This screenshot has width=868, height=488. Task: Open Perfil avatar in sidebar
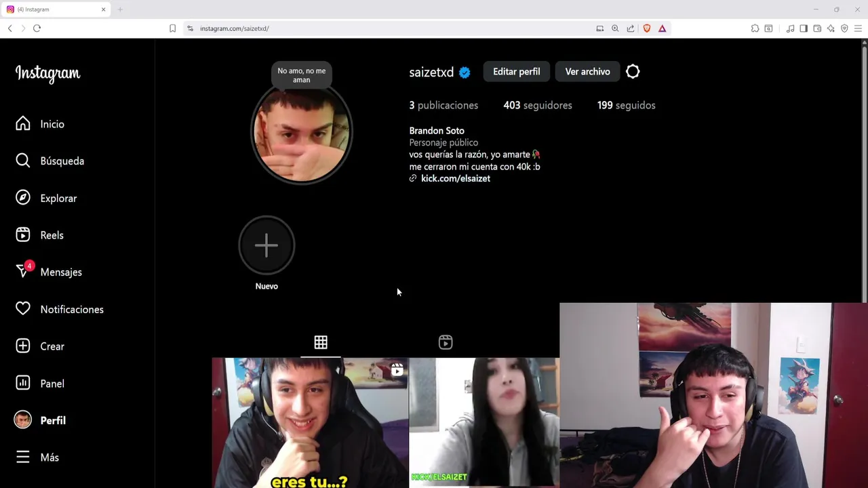click(x=23, y=420)
